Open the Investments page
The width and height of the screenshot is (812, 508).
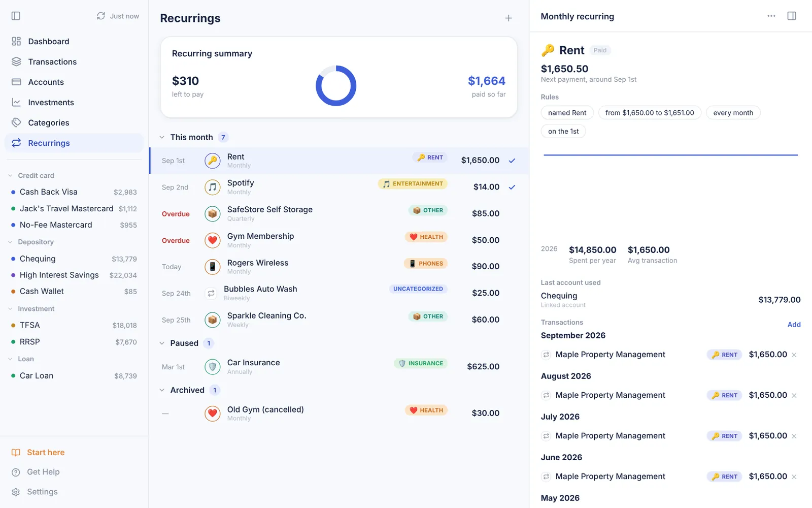coord(74,102)
